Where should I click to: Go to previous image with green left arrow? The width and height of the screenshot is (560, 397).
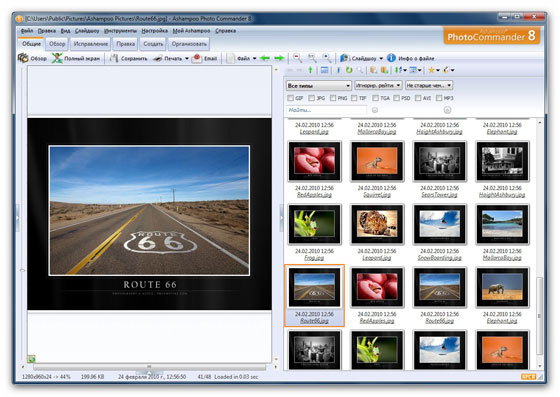[x=265, y=58]
